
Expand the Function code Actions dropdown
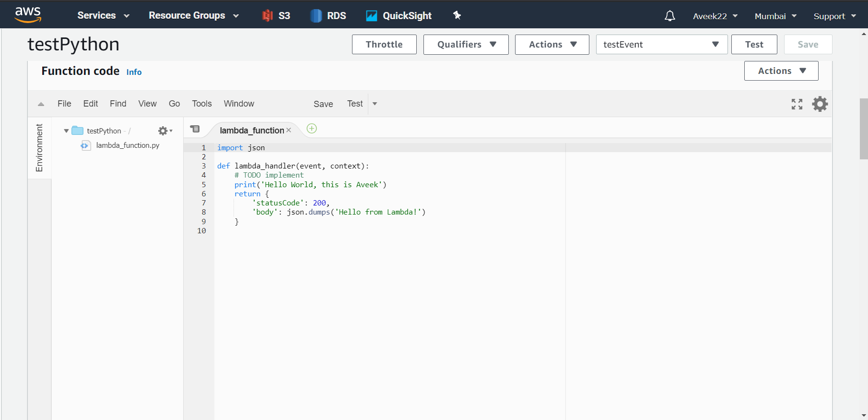coord(781,71)
